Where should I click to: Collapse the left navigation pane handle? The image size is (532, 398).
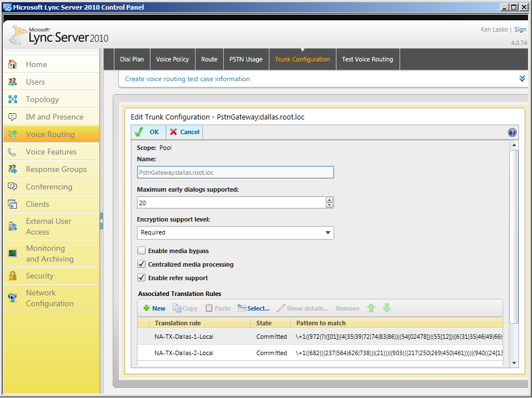(101, 221)
